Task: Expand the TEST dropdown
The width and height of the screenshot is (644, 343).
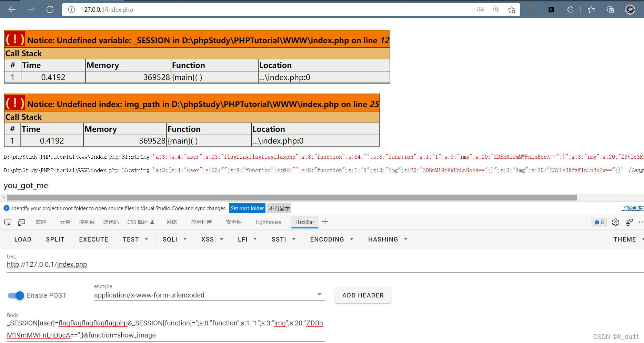Action: [x=135, y=239]
